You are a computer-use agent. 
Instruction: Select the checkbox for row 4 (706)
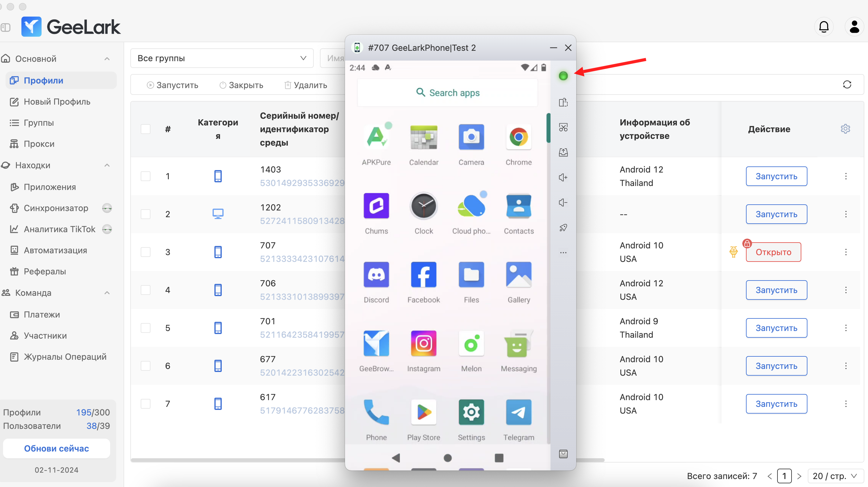[x=146, y=290]
